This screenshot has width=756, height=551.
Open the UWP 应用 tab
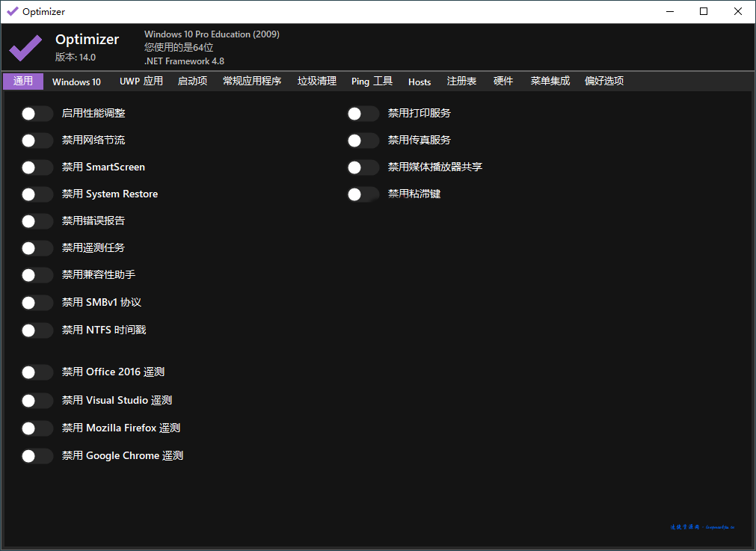(x=141, y=81)
